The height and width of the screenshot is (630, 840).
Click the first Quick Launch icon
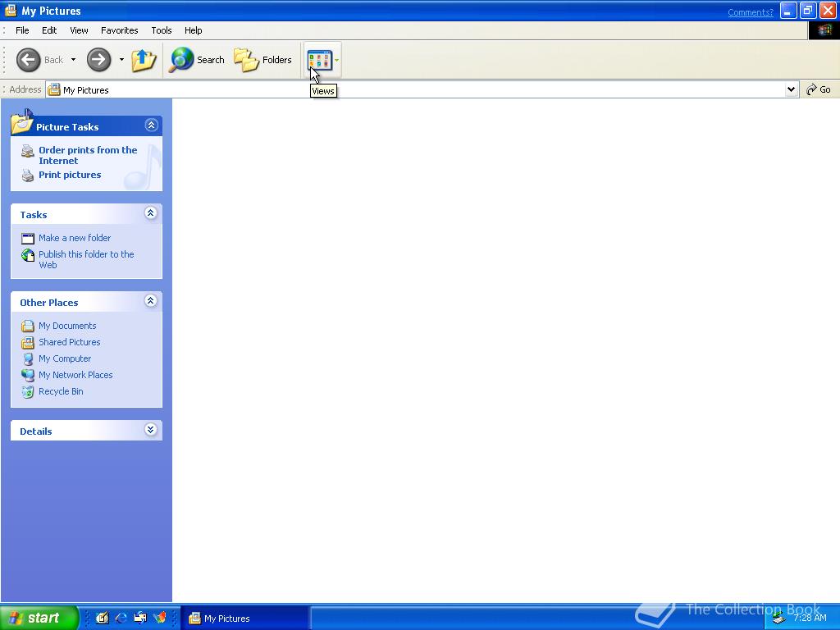[103, 618]
